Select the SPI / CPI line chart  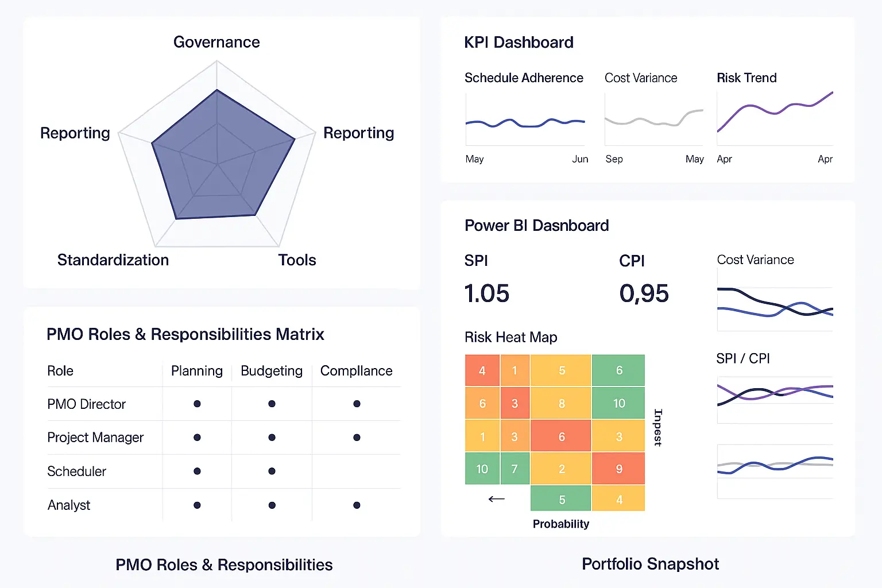[x=775, y=400]
